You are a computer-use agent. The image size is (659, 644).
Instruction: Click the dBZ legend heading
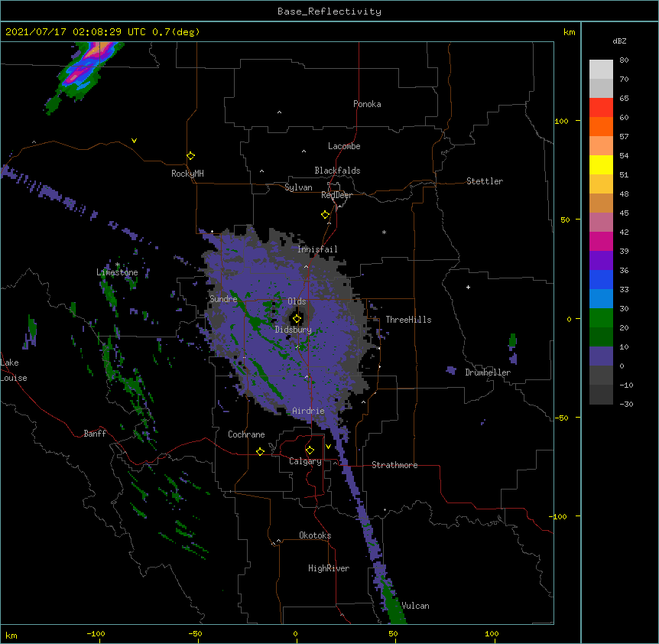click(619, 41)
